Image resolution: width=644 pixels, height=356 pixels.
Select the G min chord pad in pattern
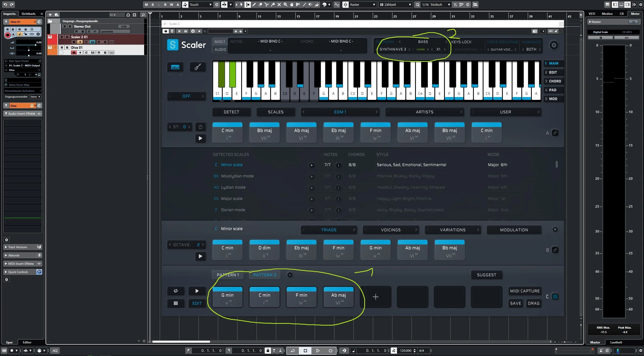227,297
